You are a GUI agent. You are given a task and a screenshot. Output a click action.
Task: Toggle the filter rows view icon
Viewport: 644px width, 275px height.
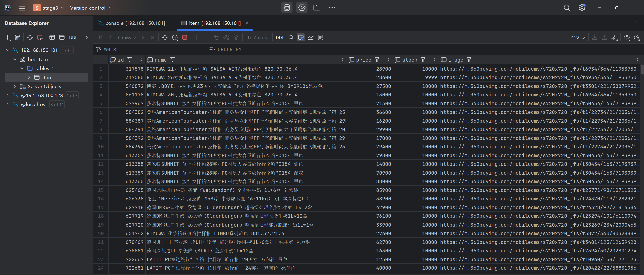coord(301,38)
